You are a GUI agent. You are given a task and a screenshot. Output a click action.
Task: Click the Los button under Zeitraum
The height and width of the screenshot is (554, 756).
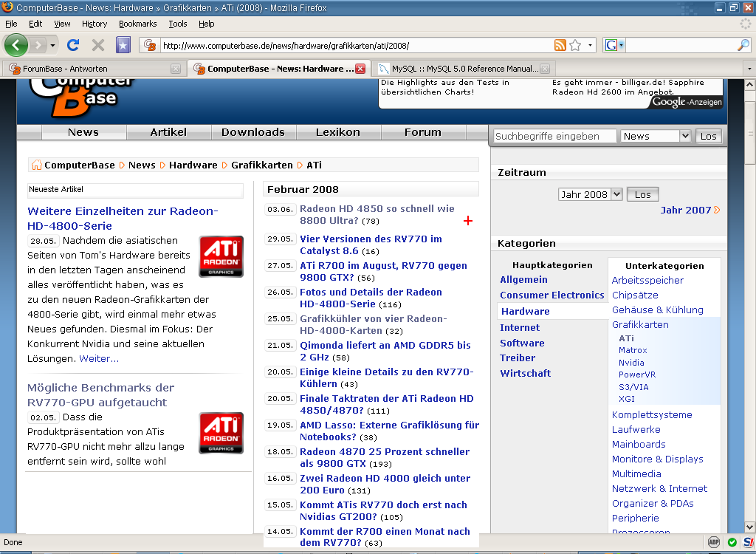pyautogui.click(x=643, y=194)
